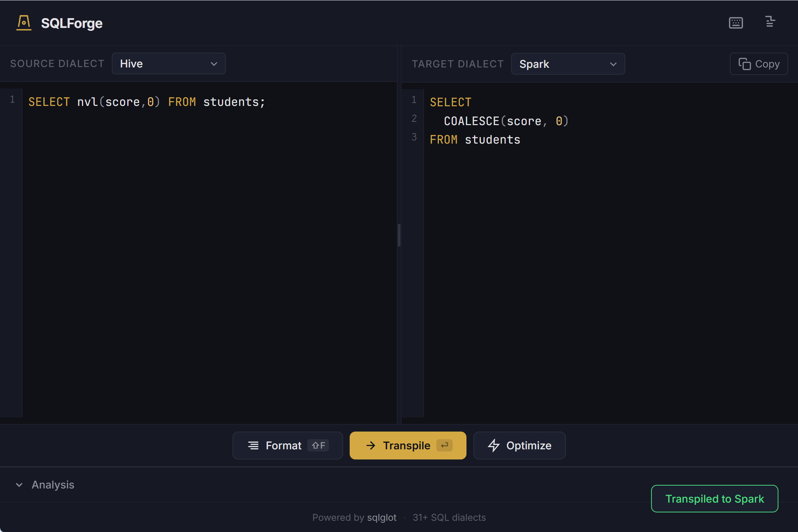This screenshot has height=532, width=798.
Task: Click the enter-key badge in Transpile button
Action: [445, 445]
